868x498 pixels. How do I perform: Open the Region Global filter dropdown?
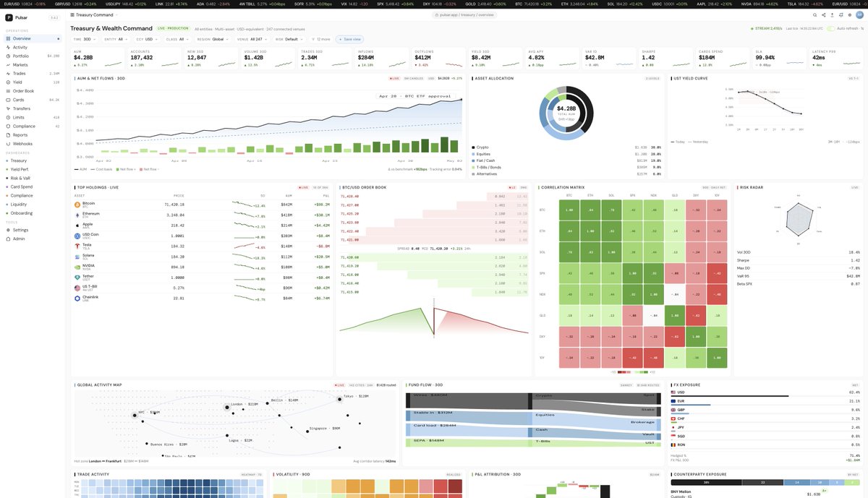(213, 39)
